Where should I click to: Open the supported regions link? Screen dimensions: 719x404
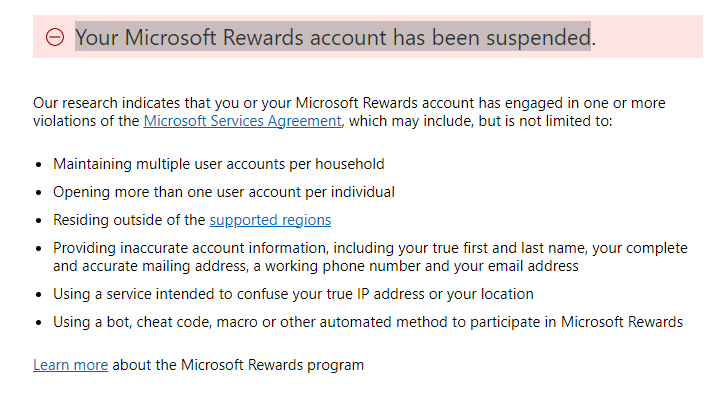[270, 220]
